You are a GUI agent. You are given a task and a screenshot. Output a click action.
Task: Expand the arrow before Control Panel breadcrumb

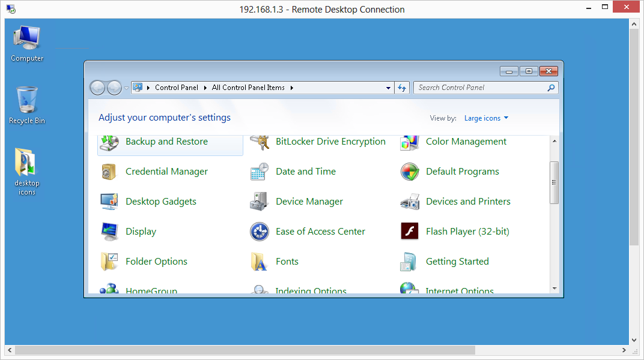click(148, 88)
